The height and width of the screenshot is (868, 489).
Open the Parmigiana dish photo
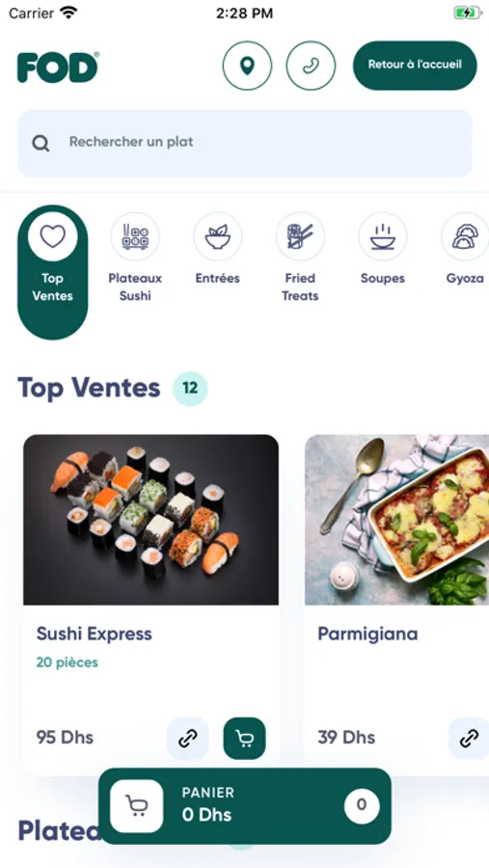(396, 520)
